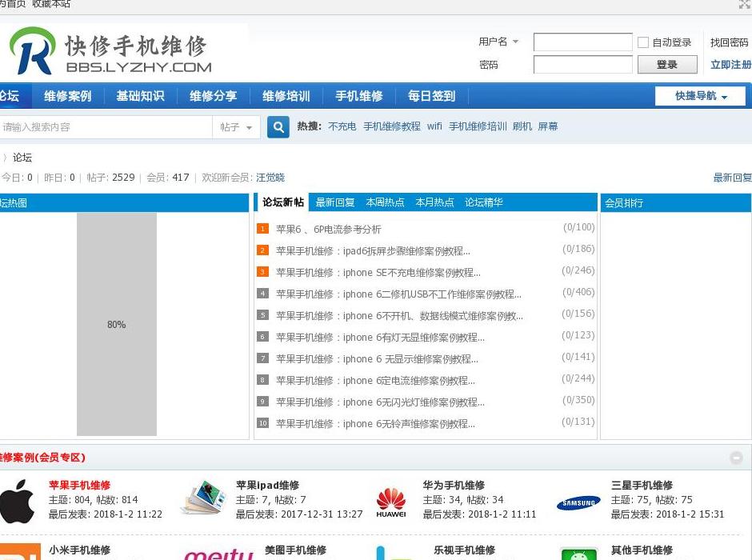Viewport: 752px width, 560px height.
Task: Open the 用户名 login type dropdown
Action: pos(498,42)
